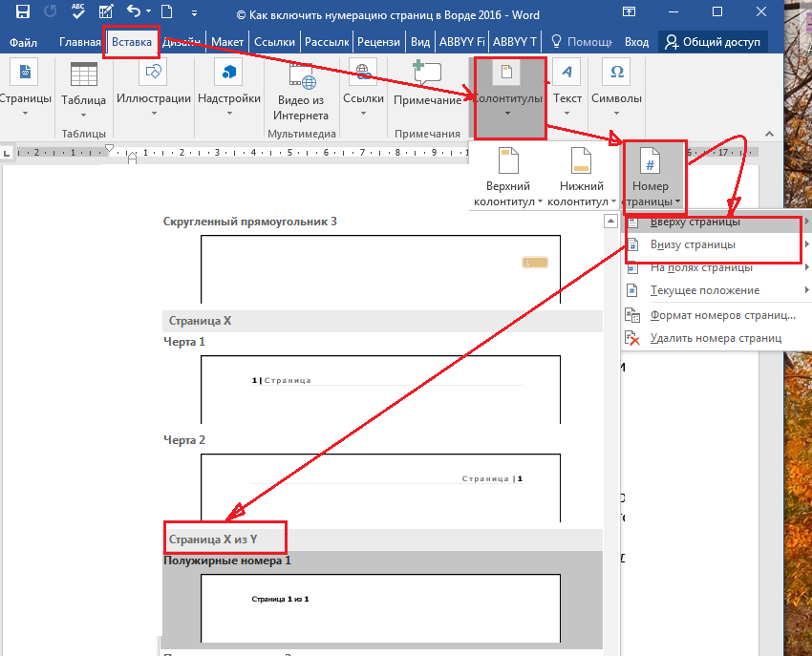The height and width of the screenshot is (656, 812).
Task: Open the Page Number (Номер страницы) dropdown
Action: point(652,178)
